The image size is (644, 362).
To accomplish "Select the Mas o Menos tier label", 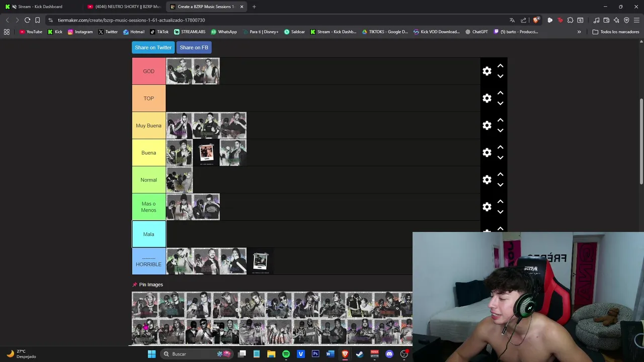I will tap(149, 207).
